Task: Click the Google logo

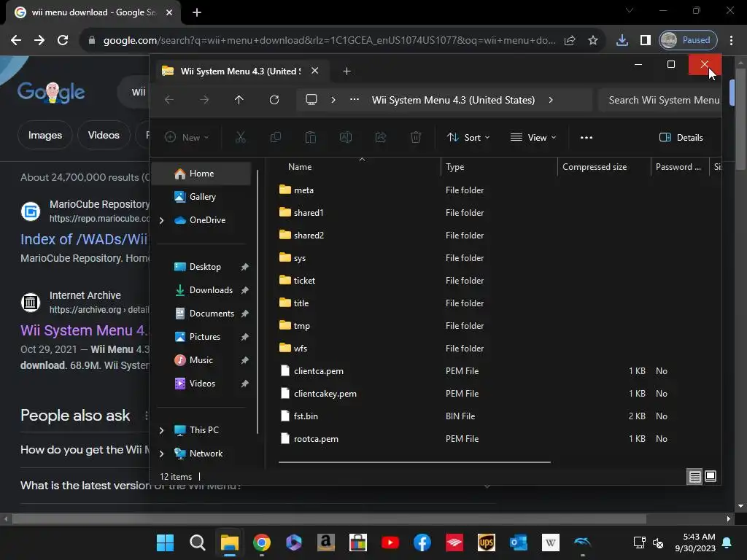Action: (x=51, y=91)
